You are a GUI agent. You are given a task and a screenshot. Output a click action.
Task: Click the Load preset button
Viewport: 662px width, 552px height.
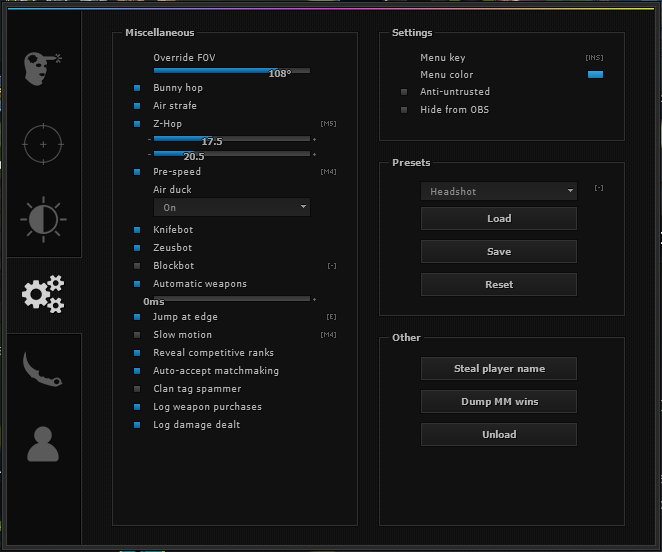point(498,219)
